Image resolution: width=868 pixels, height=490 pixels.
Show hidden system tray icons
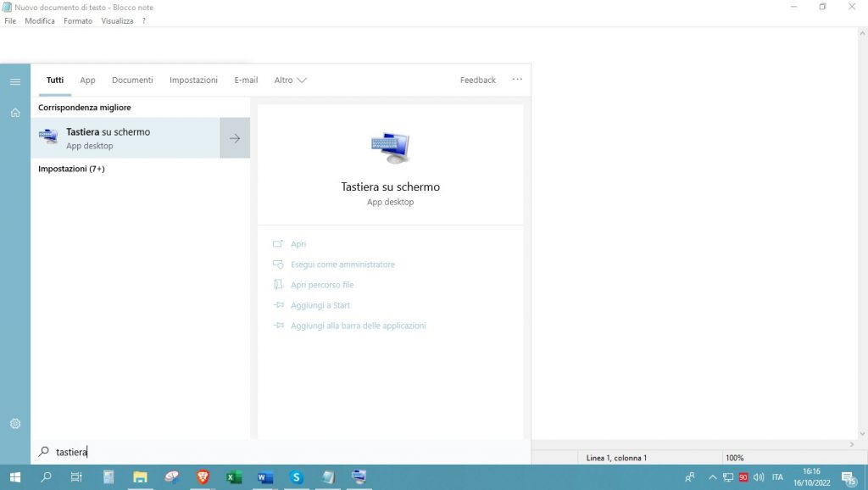pos(712,477)
